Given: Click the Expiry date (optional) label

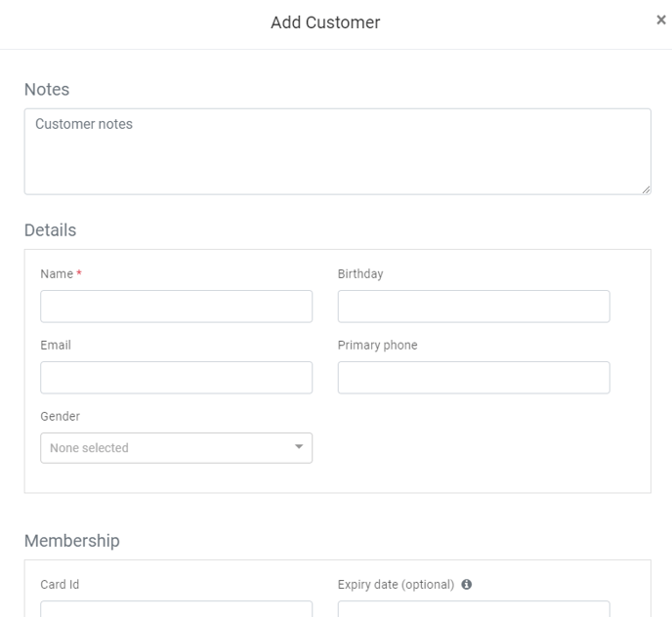Looking at the screenshot, I should pyautogui.click(x=396, y=585).
